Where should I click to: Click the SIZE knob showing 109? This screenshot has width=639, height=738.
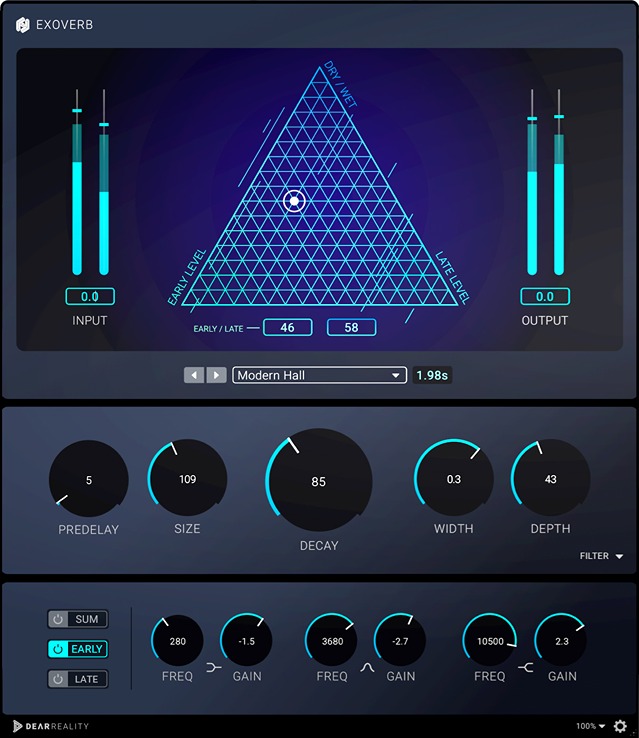187,478
